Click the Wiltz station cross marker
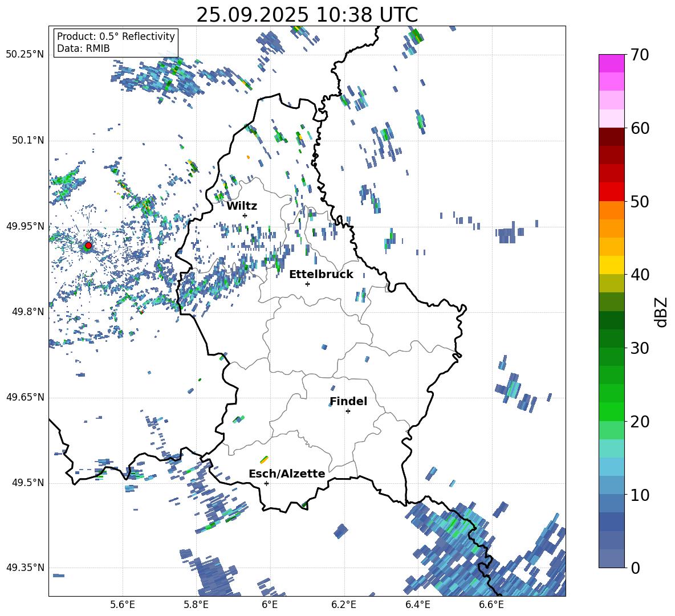The width and height of the screenshot is (675, 616). pyautogui.click(x=245, y=215)
